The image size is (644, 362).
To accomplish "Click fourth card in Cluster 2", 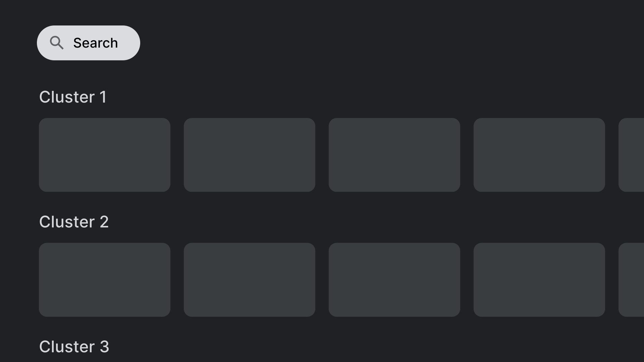I will tap(539, 280).
